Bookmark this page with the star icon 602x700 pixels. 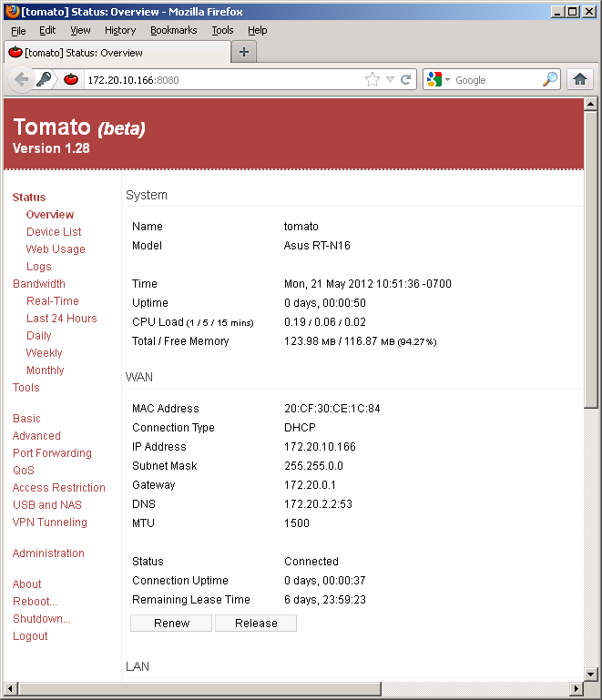[x=372, y=80]
